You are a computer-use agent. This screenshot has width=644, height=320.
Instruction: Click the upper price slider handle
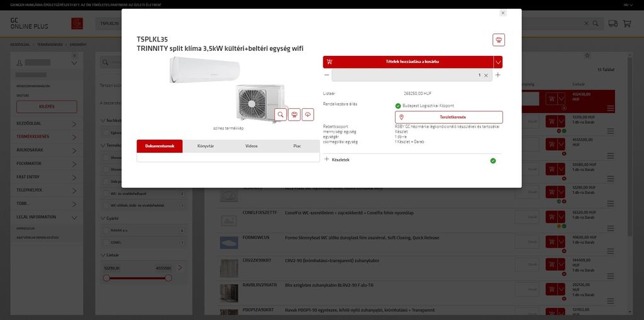point(168,278)
